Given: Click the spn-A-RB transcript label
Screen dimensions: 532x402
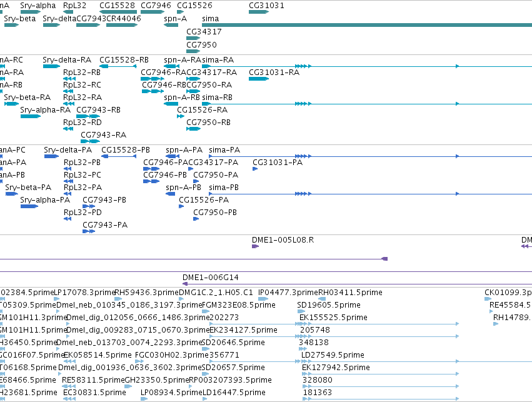Looking at the screenshot, I should coord(182,98).
